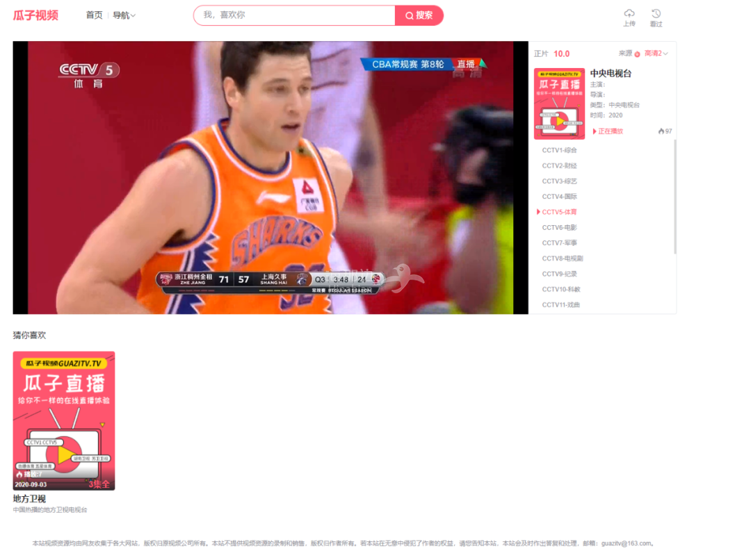The image size is (751, 560).
Task: Click the 正片 tab label
Action: pos(541,53)
